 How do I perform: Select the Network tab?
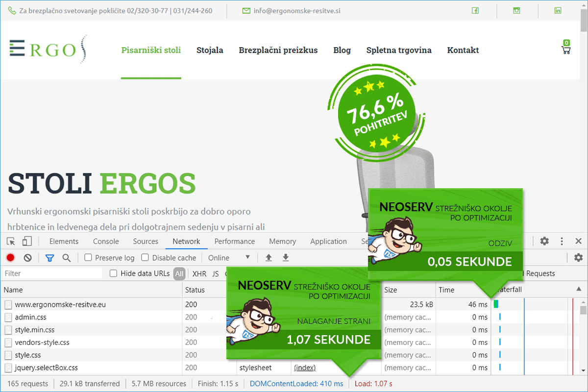(x=186, y=241)
